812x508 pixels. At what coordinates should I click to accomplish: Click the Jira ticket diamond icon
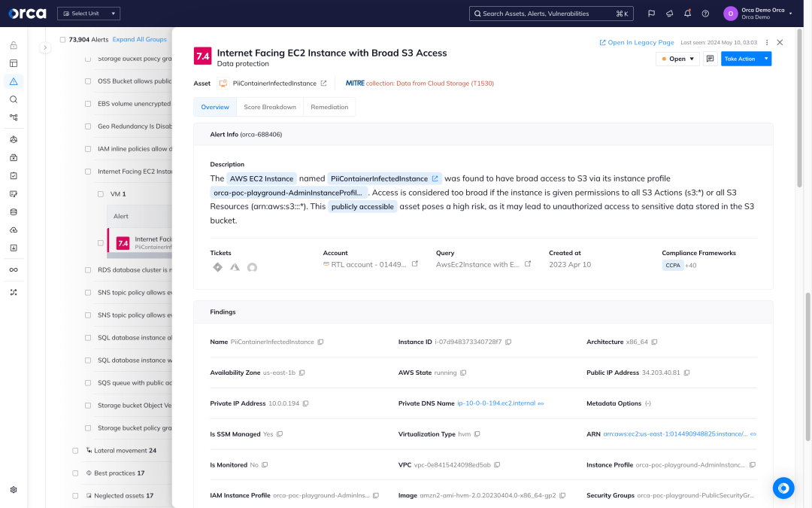click(217, 267)
